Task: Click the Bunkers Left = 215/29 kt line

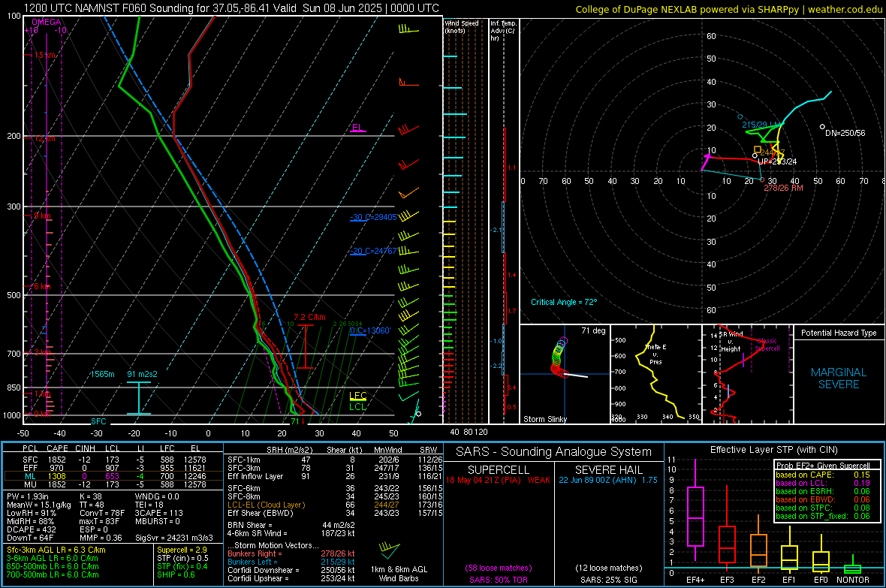Action: pos(291,562)
